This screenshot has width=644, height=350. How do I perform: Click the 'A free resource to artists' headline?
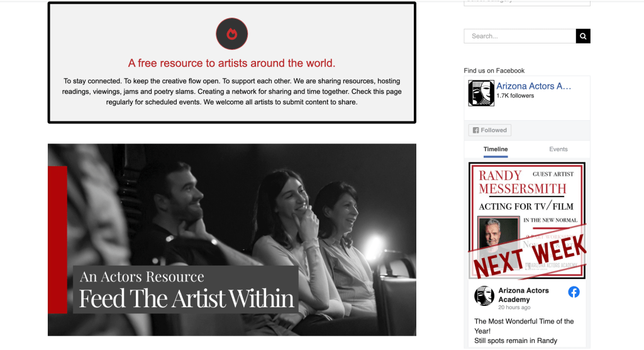231,63
